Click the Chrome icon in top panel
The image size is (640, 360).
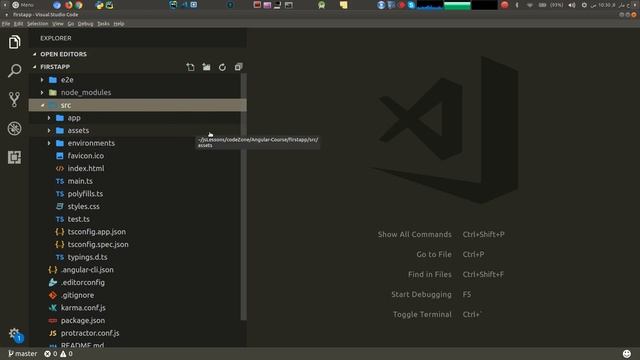(x=78, y=5)
